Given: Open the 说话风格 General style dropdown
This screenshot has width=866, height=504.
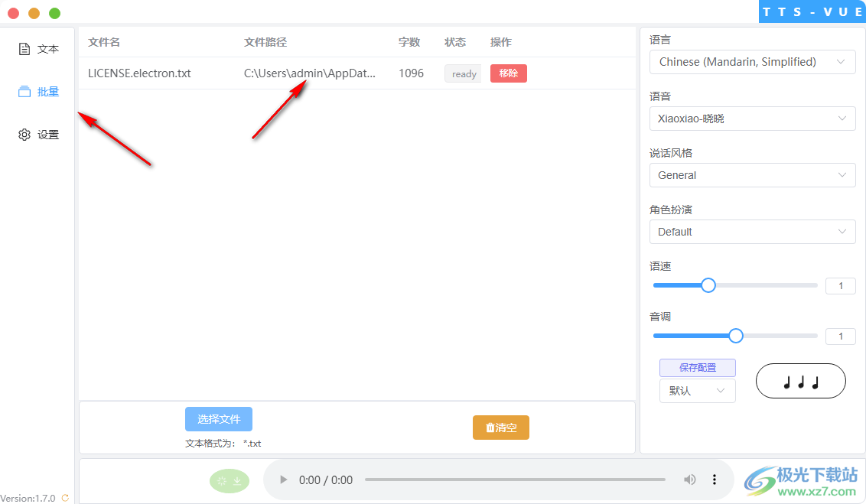Looking at the screenshot, I should pos(752,175).
